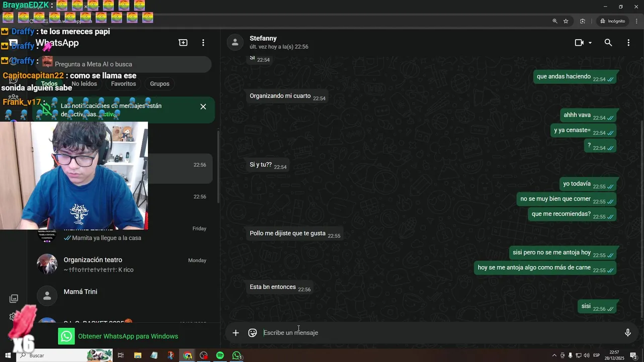Switch to OBS Studio on the taskbar
This screenshot has width=644, height=362.
(203, 355)
